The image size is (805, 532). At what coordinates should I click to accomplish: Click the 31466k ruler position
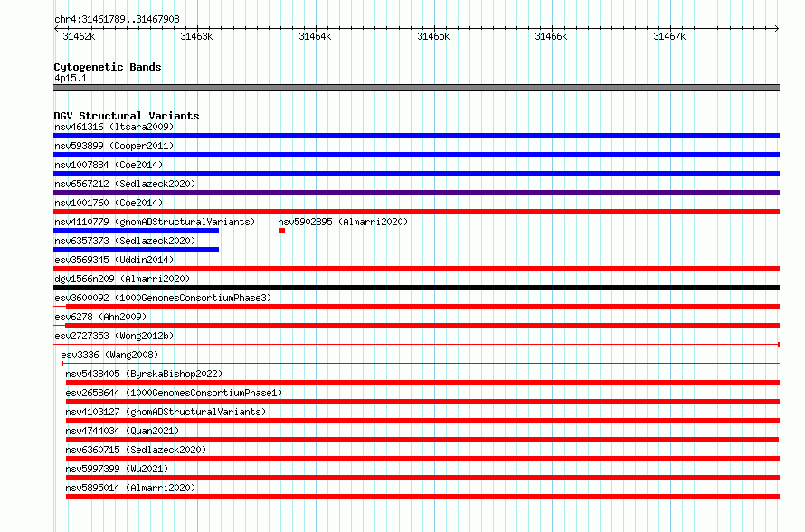point(551,36)
